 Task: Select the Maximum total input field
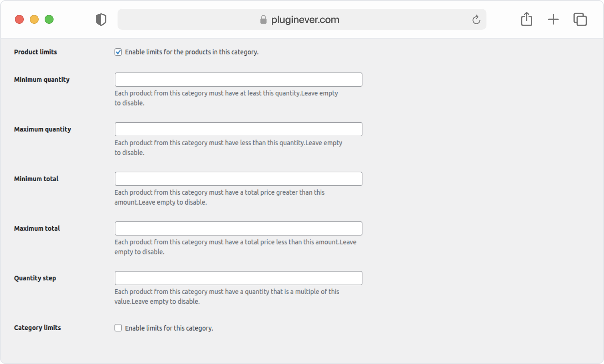238,228
